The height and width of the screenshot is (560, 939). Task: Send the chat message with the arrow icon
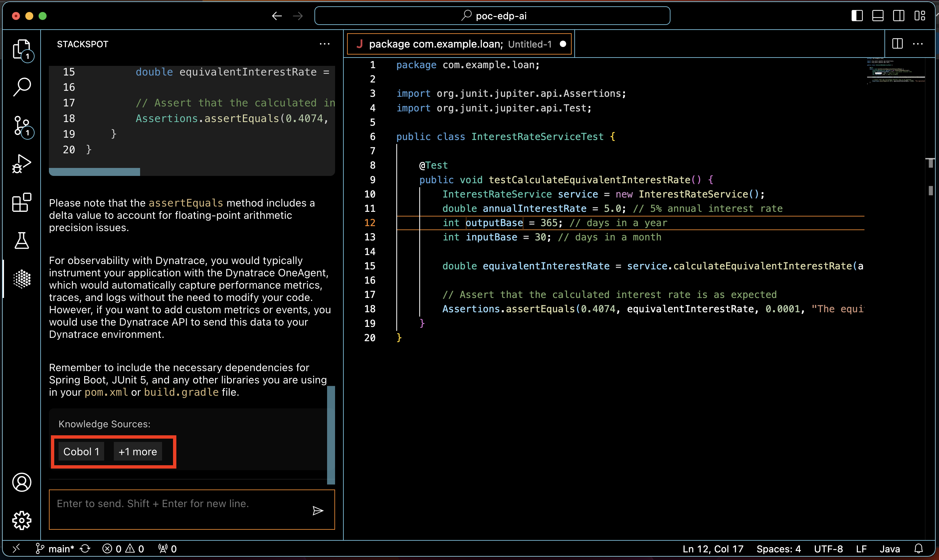click(x=318, y=510)
